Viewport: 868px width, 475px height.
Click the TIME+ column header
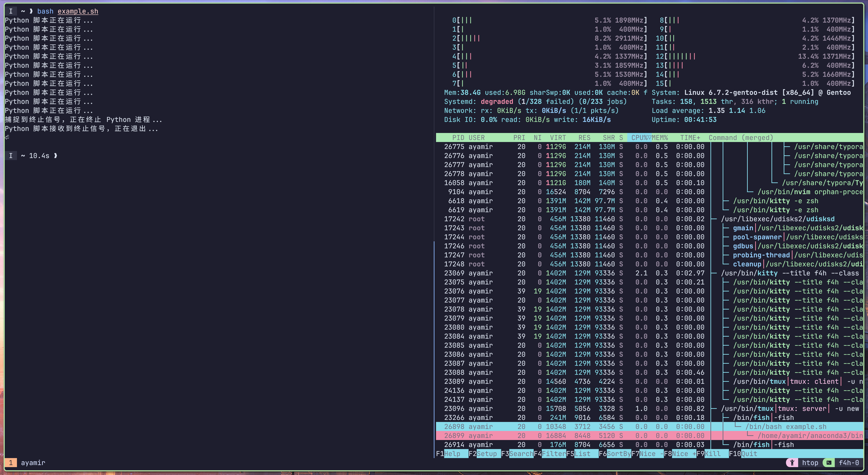click(690, 137)
